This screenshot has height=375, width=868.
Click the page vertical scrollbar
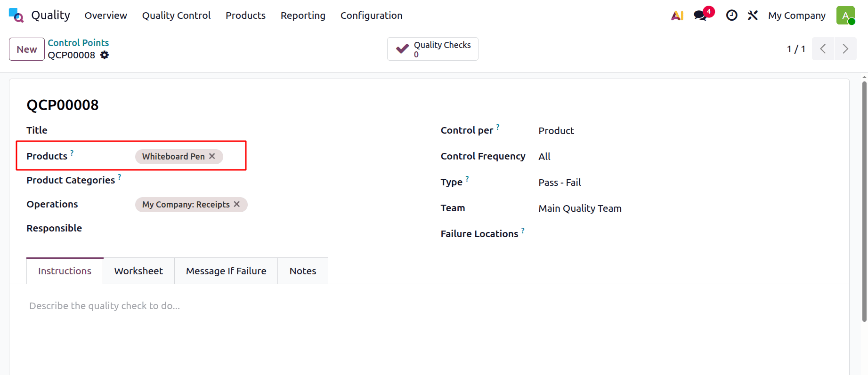[x=864, y=202]
